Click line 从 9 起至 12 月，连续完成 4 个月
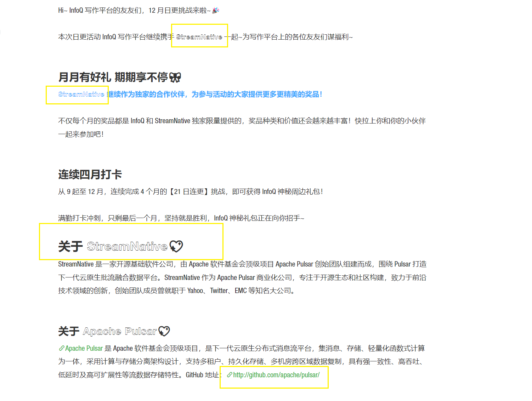532x401 pixels. click(x=191, y=192)
